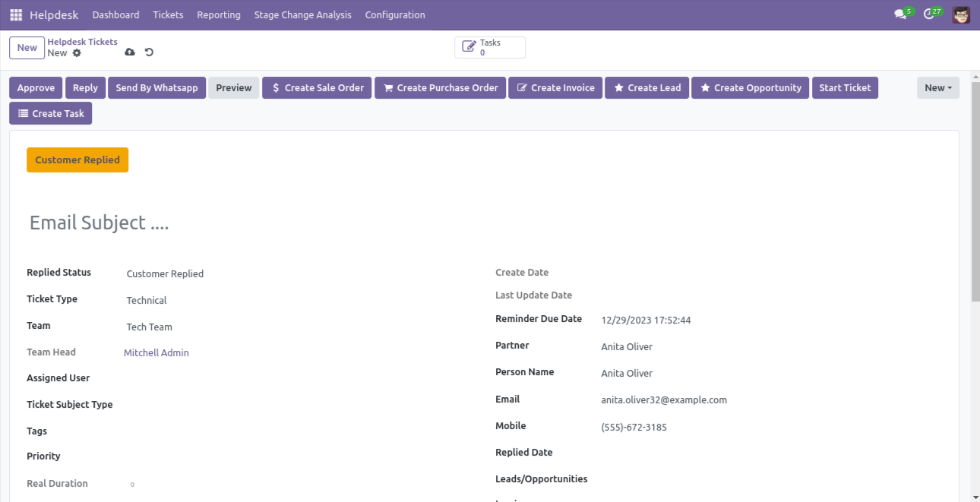Open Mitchell Admin team head link

coord(156,353)
